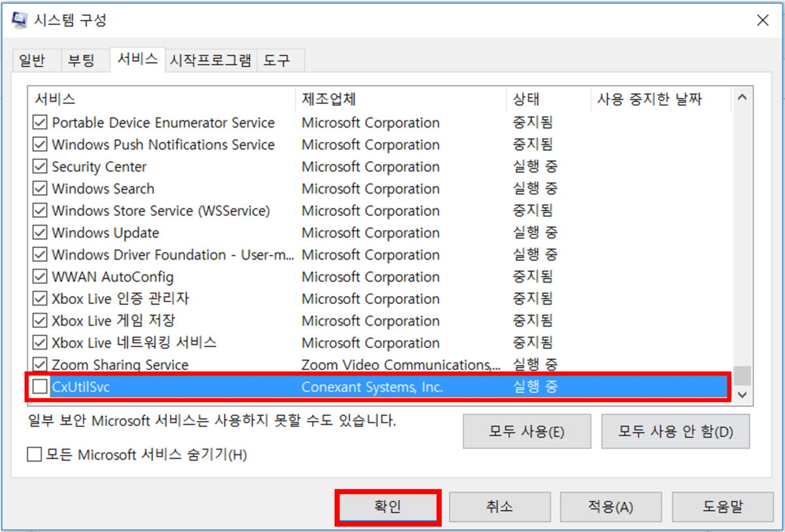The width and height of the screenshot is (785, 532).
Task: Toggle Xbox Live 인증 관리자 checkbox
Action: (40, 299)
